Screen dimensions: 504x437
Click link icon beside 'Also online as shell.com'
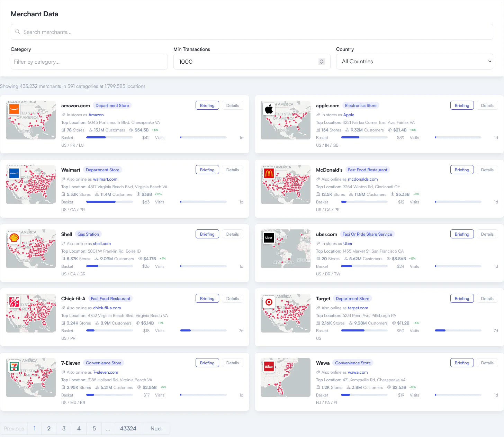63,244
